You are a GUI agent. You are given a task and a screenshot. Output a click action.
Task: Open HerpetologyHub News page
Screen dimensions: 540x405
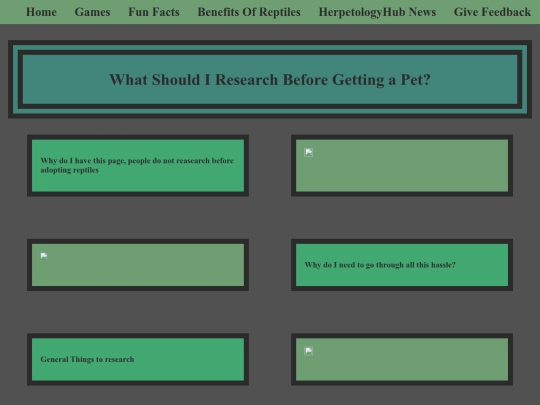(x=377, y=12)
